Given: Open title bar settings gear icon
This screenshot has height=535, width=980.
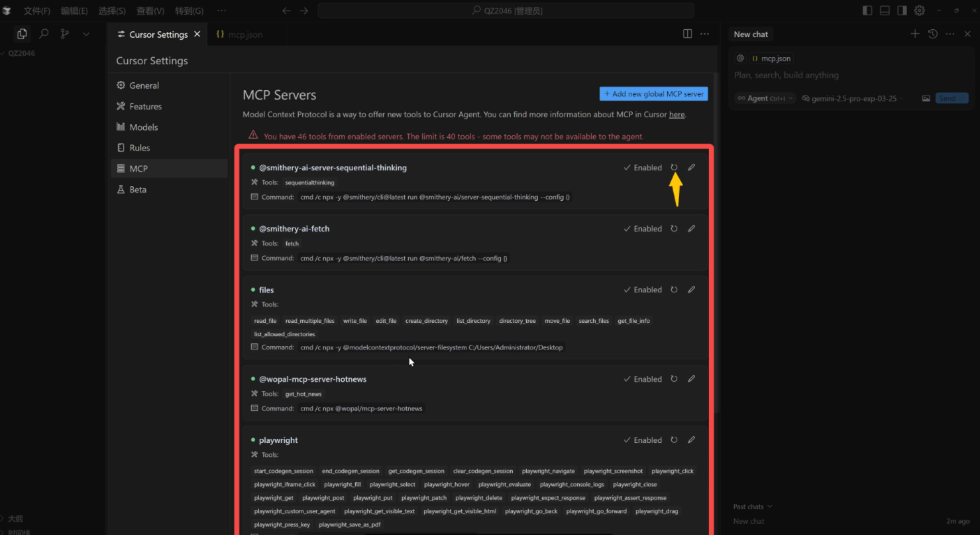Looking at the screenshot, I should [x=919, y=10].
